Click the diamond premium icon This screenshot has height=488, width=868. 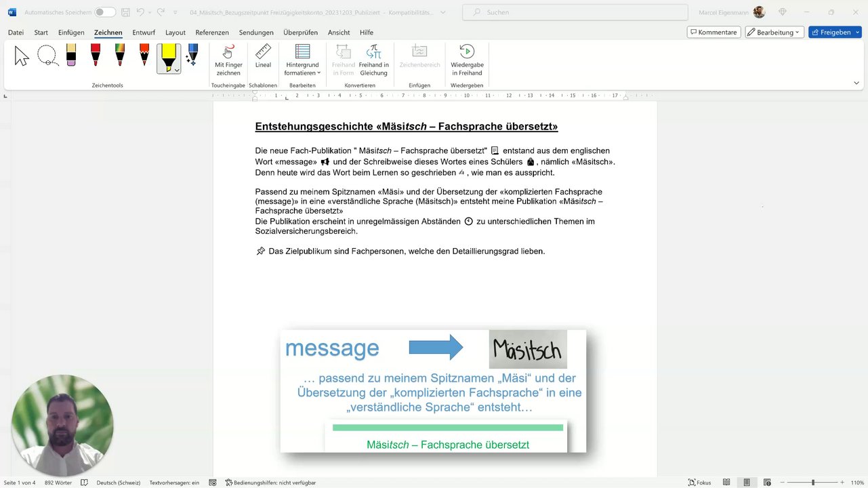point(783,12)
